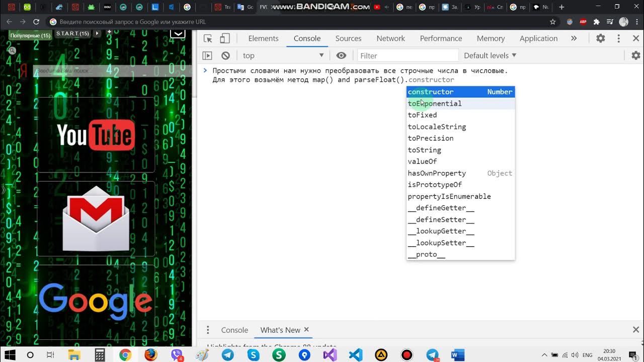This screenshot has width=644, height=362.
Task: Show the console sidebar icon
Action: coord(207,56)
